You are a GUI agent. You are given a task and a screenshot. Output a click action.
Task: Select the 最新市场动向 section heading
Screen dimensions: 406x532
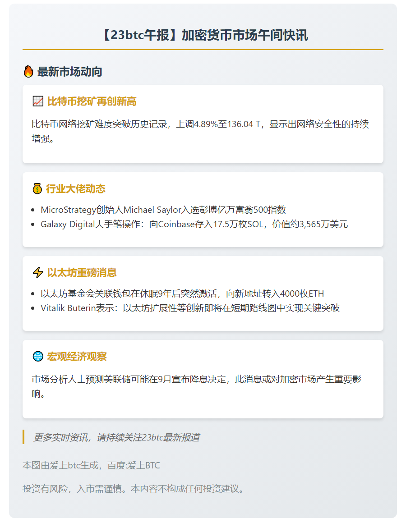pyautogui.click(x=69, y=72)
